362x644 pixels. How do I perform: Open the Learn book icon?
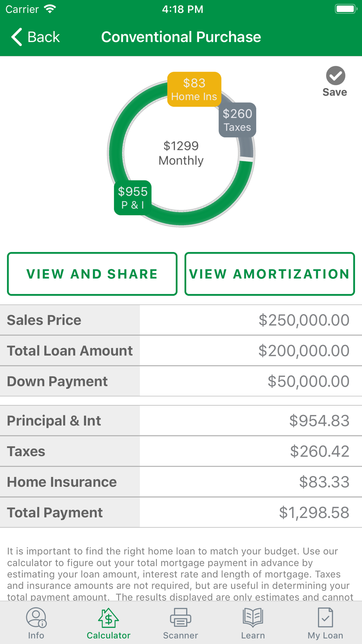pos(253,618)
